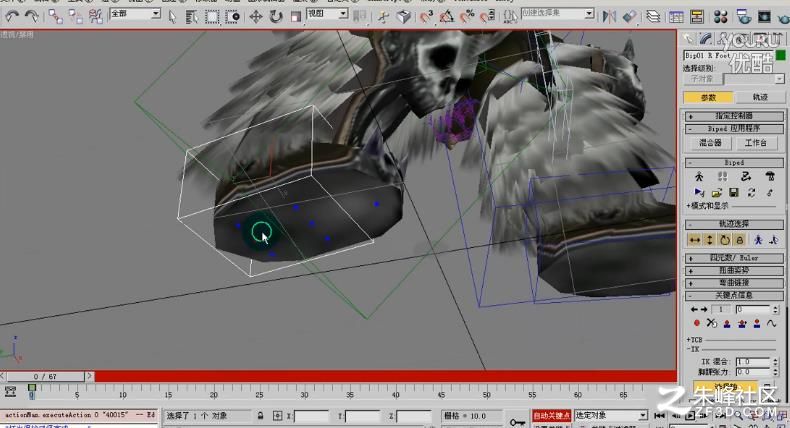Click the object color swatch green

[x=780, y=55]
